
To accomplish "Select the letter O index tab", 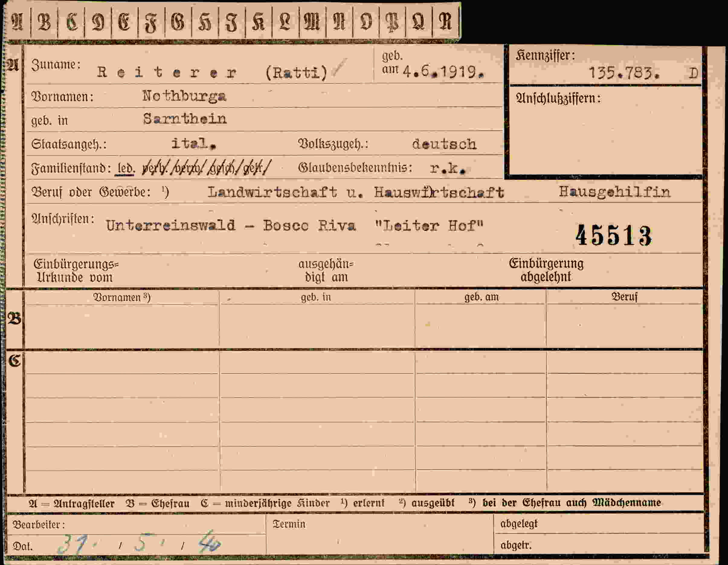I will pyautogui.click(x=366, y=22).
